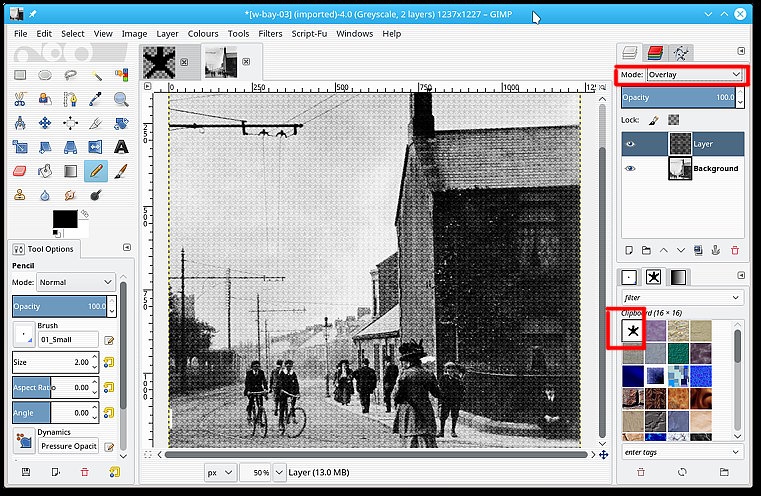Open the Colours menu
Screen dimensions: 761x496
point(203,33)
